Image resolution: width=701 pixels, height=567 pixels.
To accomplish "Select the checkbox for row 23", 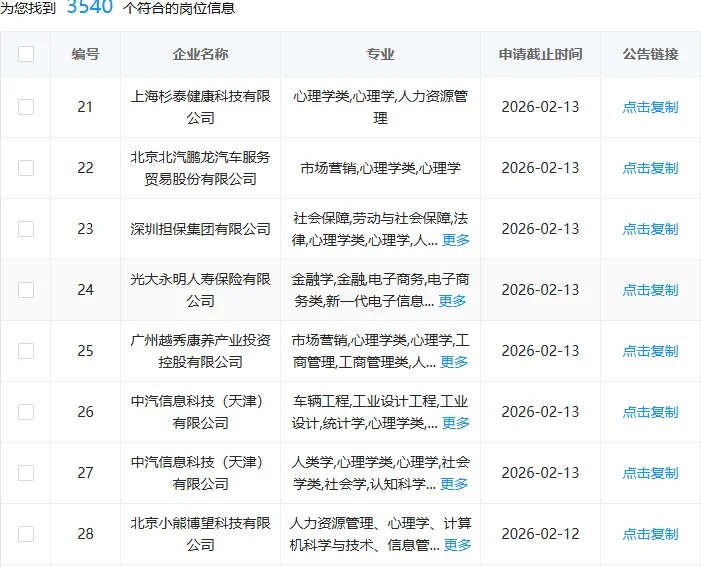I will [26, 229].
